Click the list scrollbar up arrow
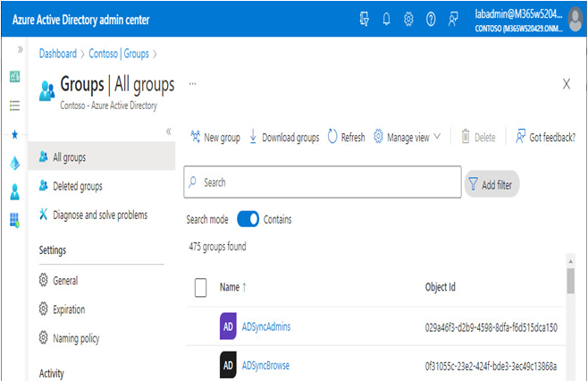The width and height of the screenshot is (588, 381). pyautogui.click(x=570, y=261)
